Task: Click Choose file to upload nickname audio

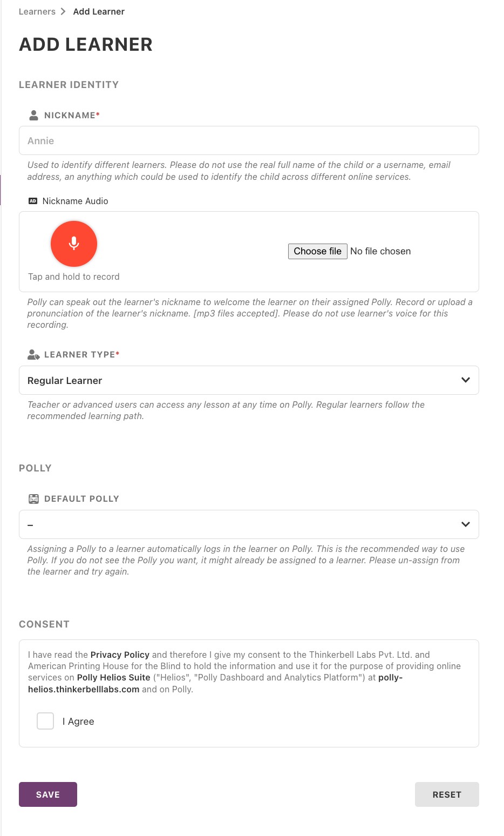Action: [x=317, y=251]
